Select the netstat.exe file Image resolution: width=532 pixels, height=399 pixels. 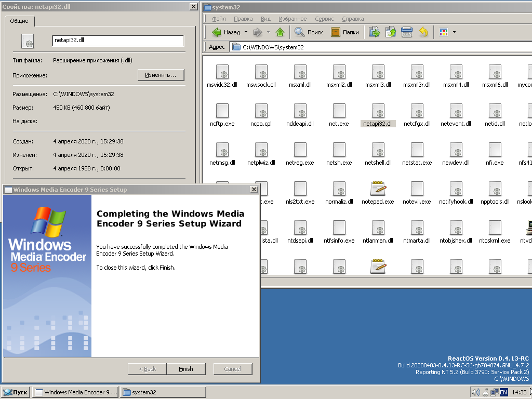(417, 154)
